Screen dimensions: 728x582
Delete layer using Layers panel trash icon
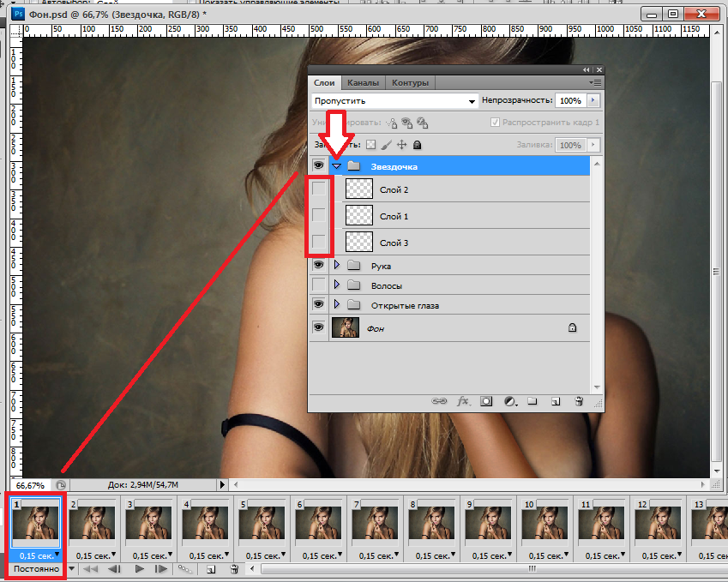[x=579, y=401]
